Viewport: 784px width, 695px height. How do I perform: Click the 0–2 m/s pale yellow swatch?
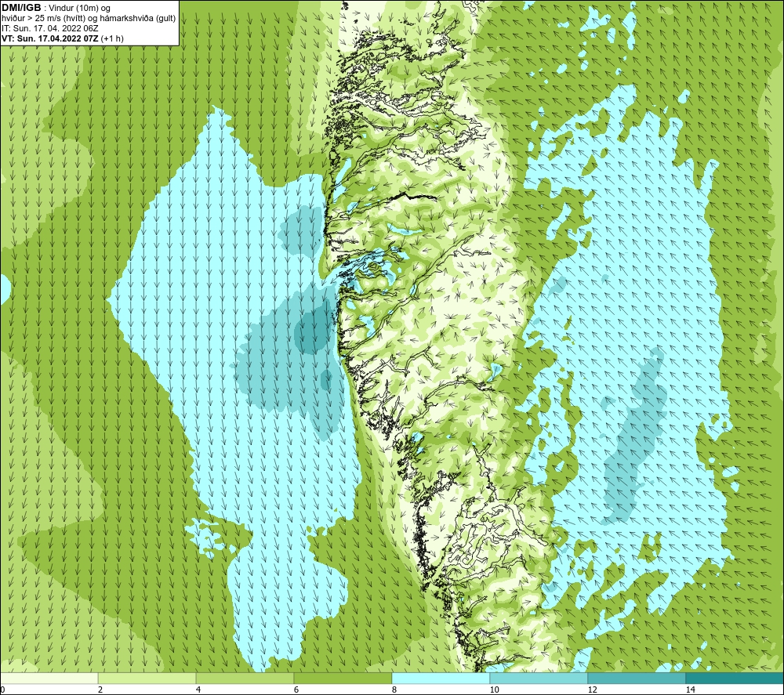pyautogui.click(x=49, y=678)
